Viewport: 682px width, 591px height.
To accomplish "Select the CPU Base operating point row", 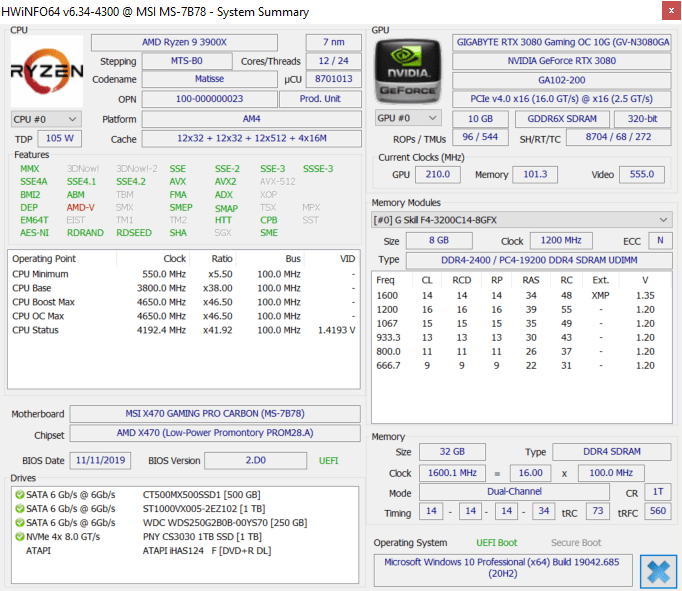I will pyautogui.click(x=184, y=288).
